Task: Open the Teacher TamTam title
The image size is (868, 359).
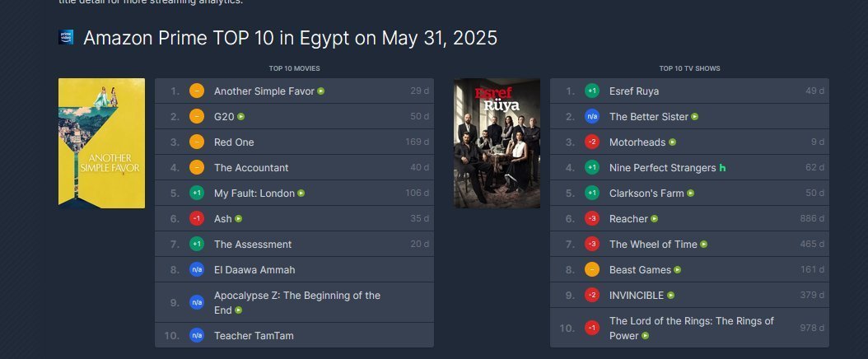Action: 254,336
